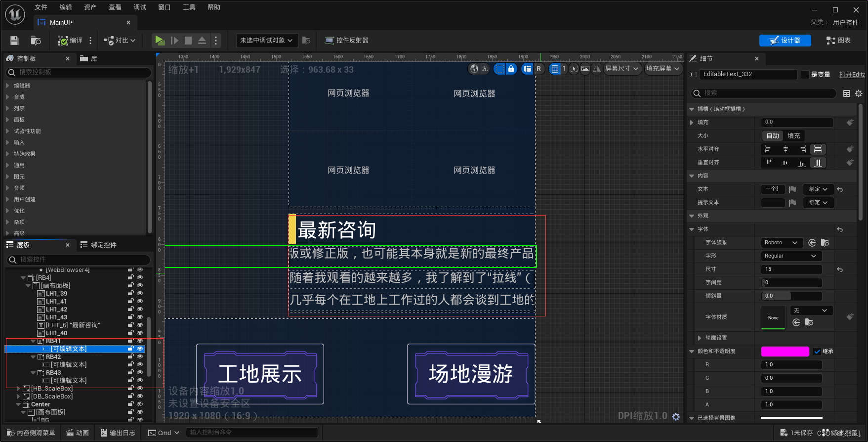This screenshot has height=442, width=868.
Task: Set horizontal alignment to left icon
Action: [768, 149]
